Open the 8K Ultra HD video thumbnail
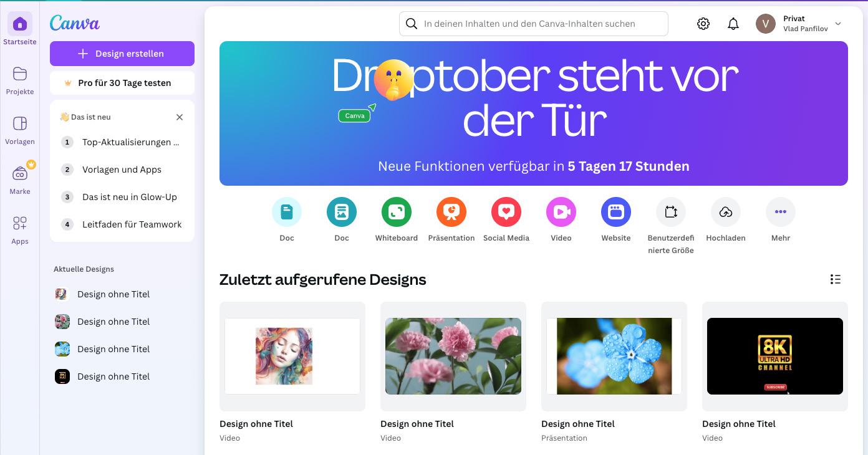 click(775, 356)
